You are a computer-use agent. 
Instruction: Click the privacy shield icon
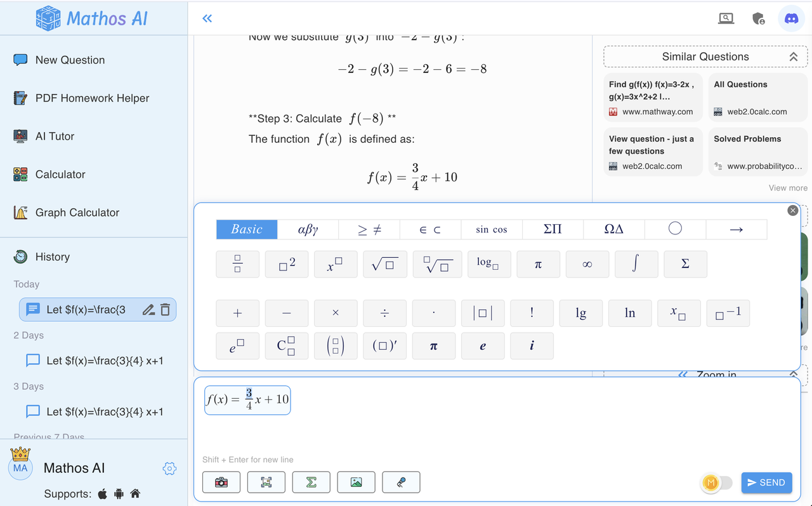pyautogui.click(x=758, y=18)
